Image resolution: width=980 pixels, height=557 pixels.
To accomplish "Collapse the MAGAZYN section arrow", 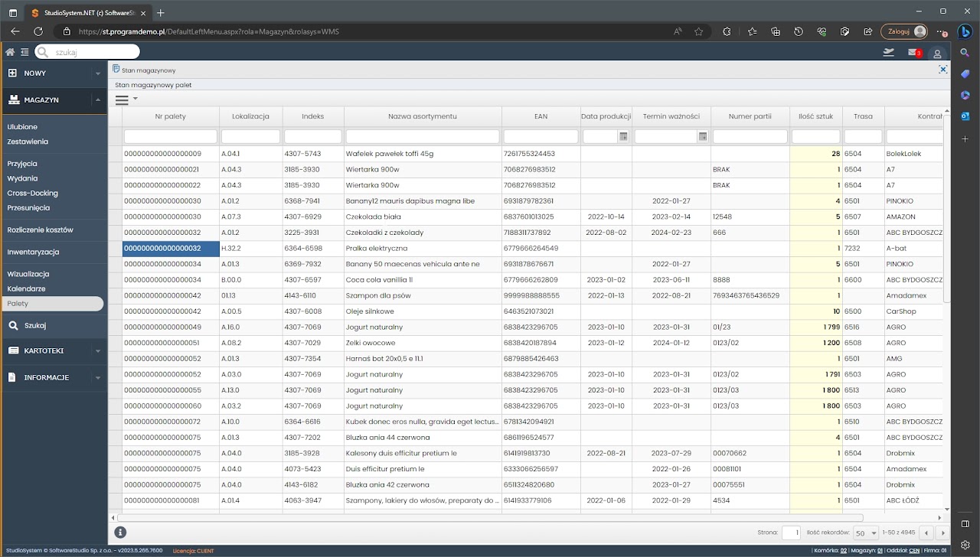I will coord(97,100).
